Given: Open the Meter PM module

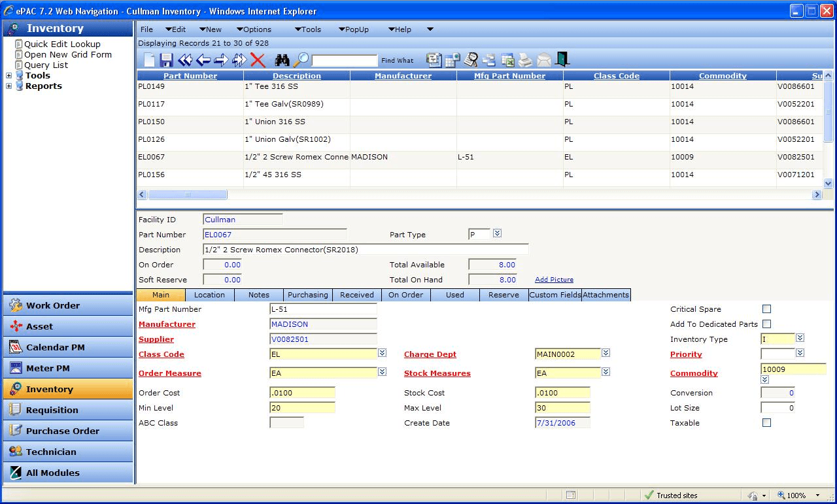Looking at the screenshot, I should tap(68, 368).
